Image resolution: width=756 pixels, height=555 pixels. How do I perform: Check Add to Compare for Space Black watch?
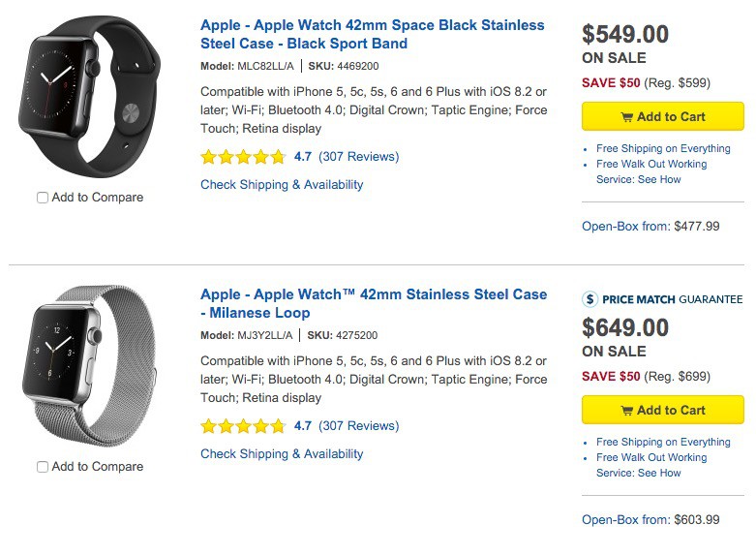pyautogui.click(x=43, y=198)
